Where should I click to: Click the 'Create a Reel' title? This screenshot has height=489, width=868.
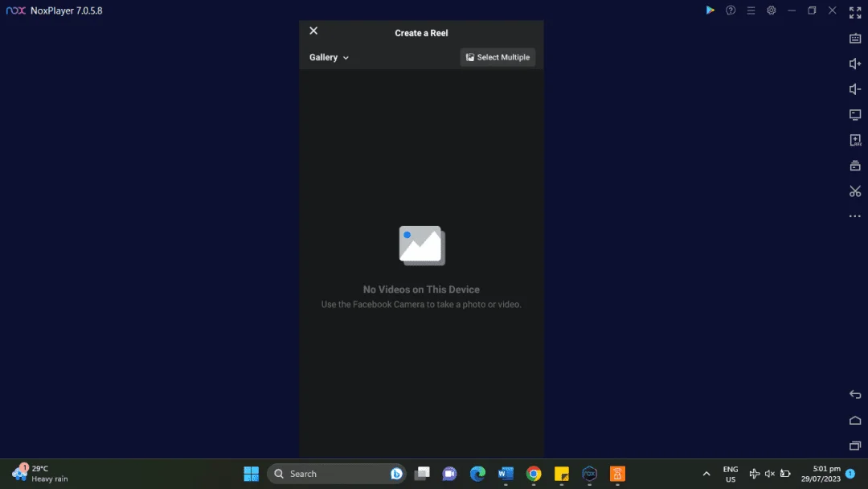pyautogui.click(x=421, y=33)
